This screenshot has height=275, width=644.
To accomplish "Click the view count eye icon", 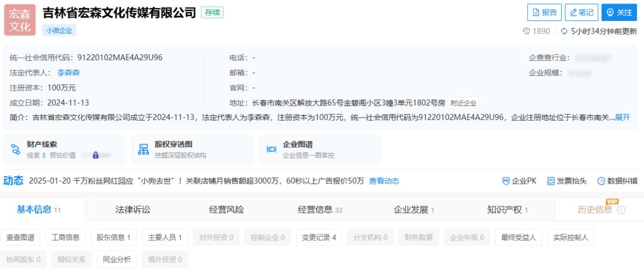I will (526, 31).
